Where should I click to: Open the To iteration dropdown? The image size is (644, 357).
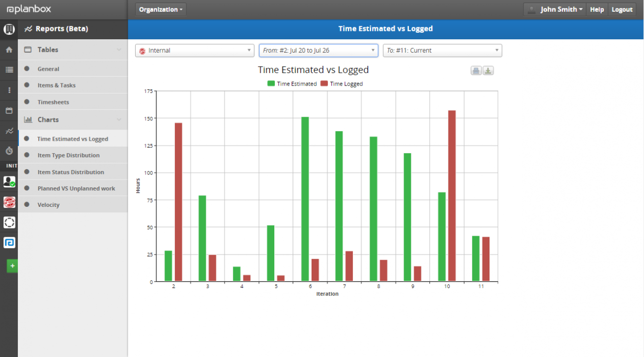[x=442, y=50]
